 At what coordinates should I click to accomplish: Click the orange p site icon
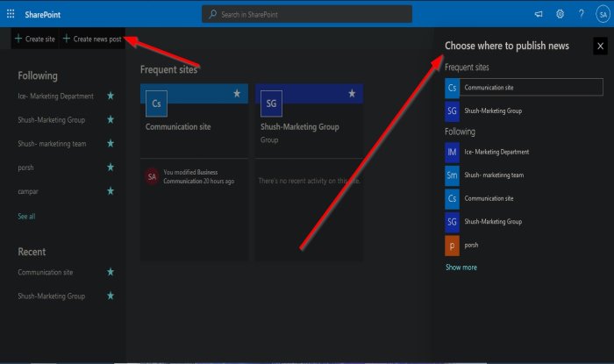(452, 246)
